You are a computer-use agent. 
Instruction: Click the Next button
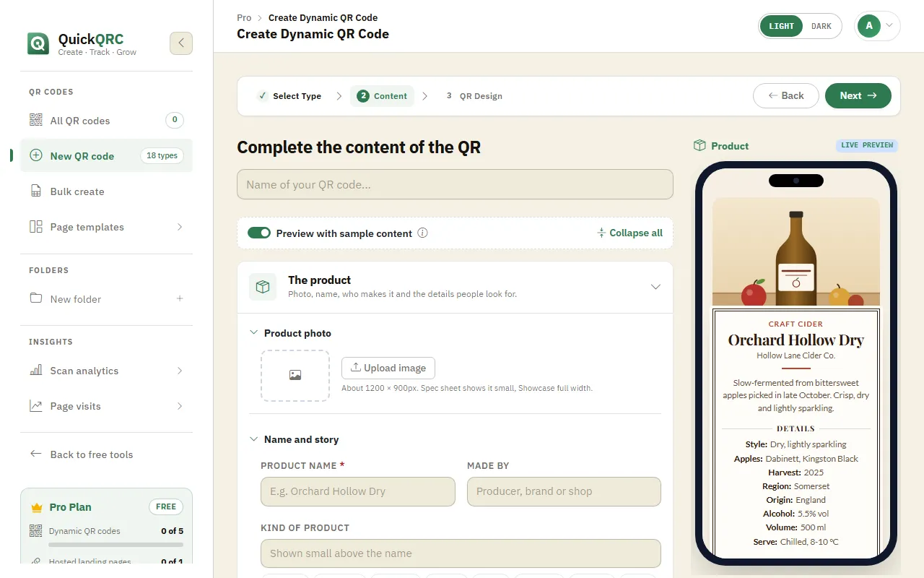pyautogui.click(x=858, y=95)
